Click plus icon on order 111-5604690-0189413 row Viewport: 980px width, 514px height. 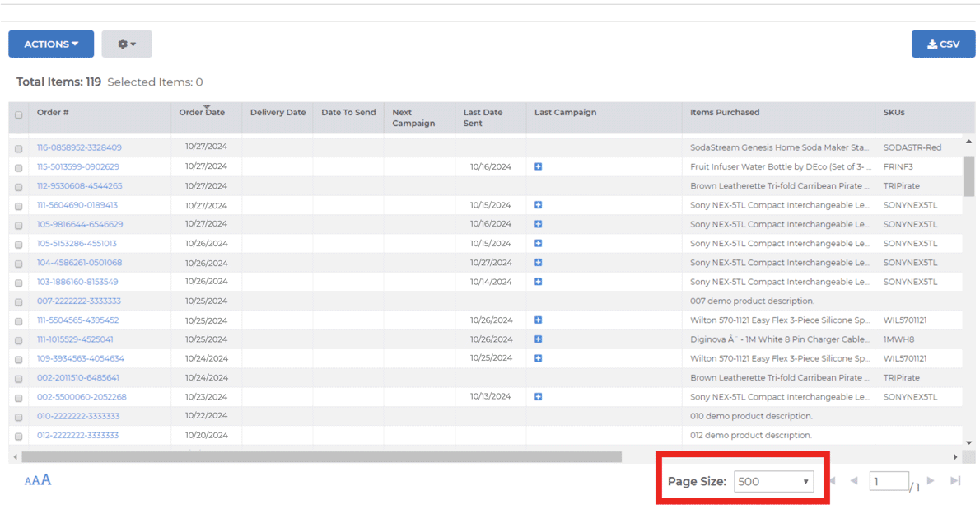[x=538, y=205]
